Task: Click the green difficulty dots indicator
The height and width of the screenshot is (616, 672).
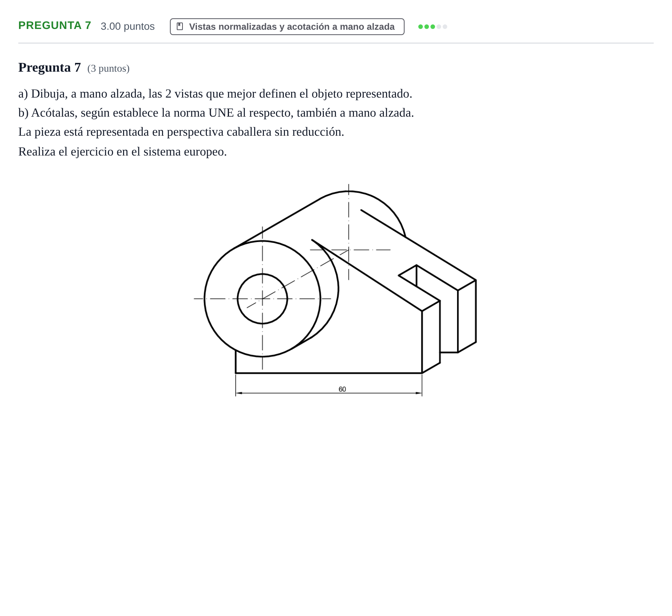Action: coord(432,27)
